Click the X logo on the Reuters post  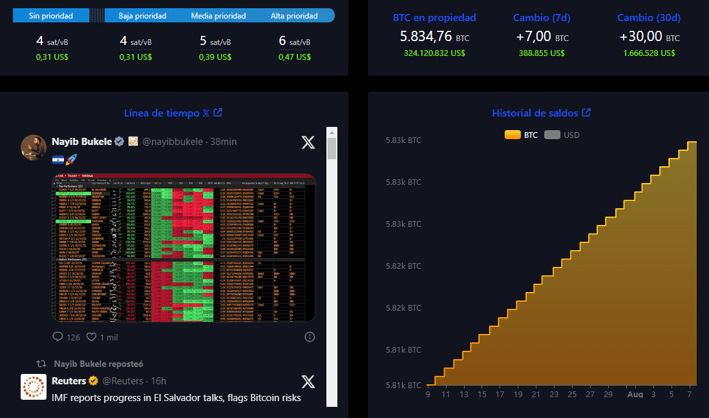point(308,381)
